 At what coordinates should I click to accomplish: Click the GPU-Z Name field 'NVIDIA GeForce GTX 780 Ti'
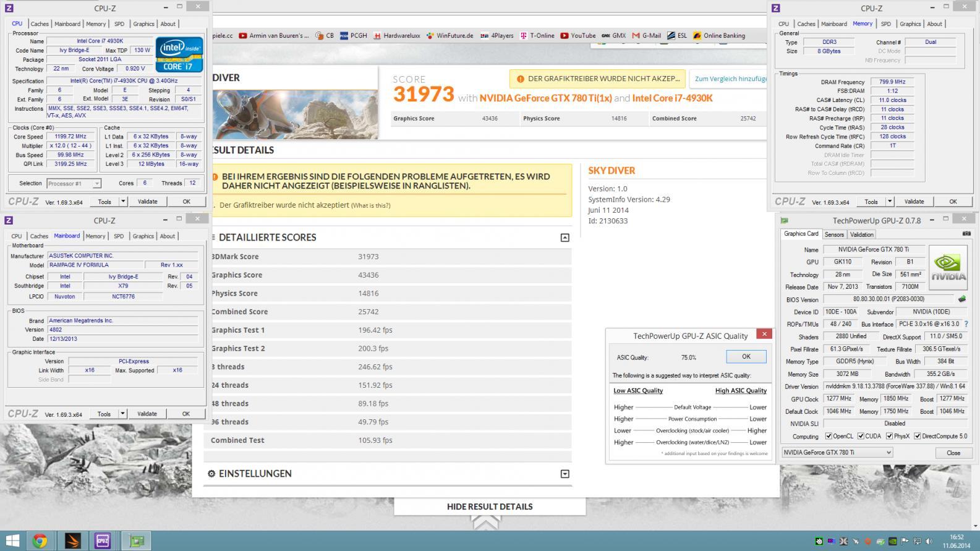click(874, 250)
